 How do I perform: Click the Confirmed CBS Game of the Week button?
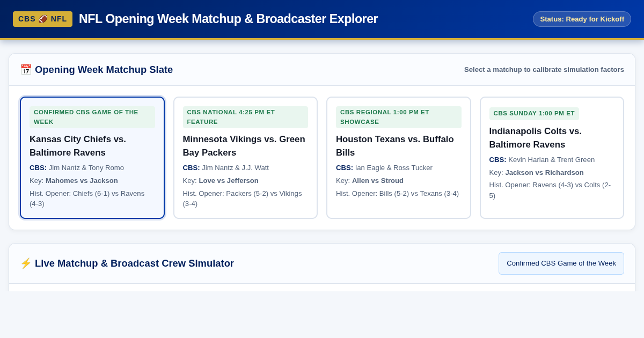point(561,263)
